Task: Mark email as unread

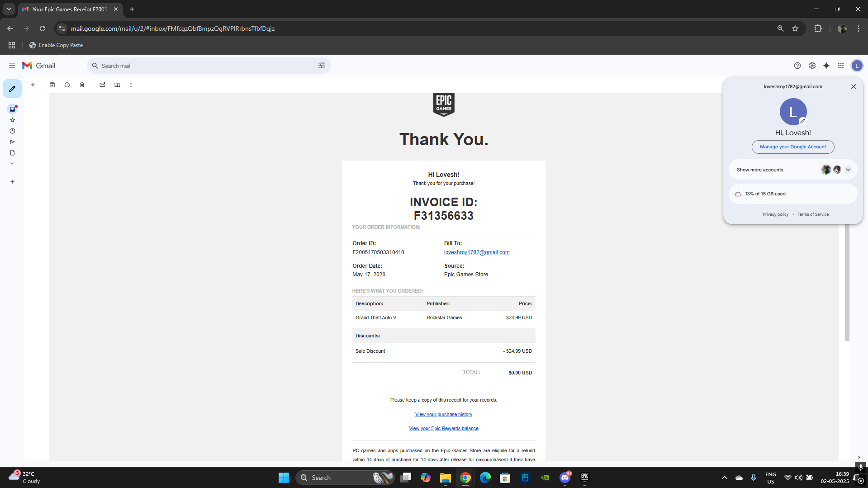Action: click(102, 85)
